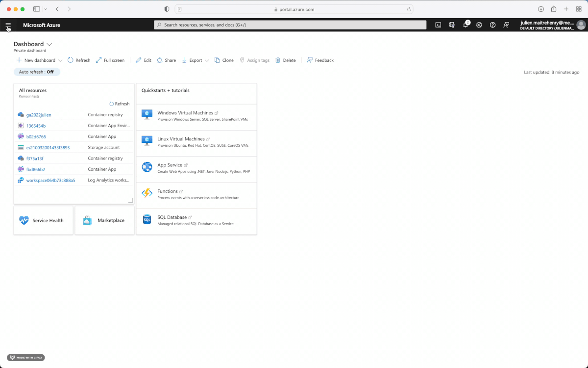This screenshot has width=588, height=368.
Task: Open Safari downloads icon
Action: [541, 9]
